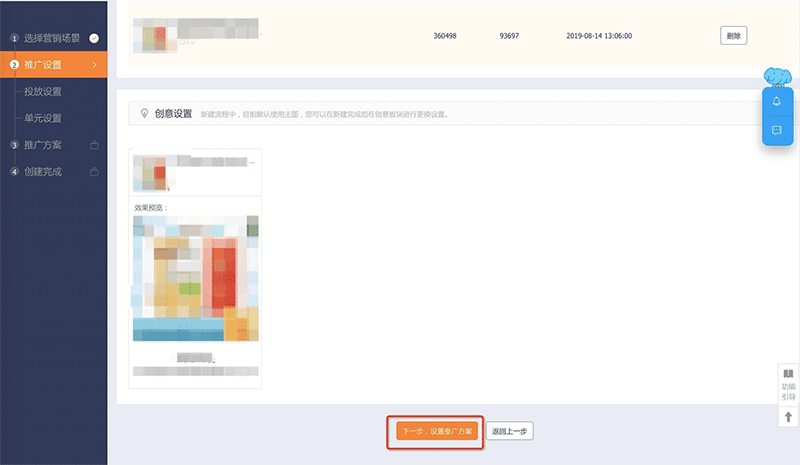Open the 投放设置 submenu item

pyautogui.click(x=43, y=92)
